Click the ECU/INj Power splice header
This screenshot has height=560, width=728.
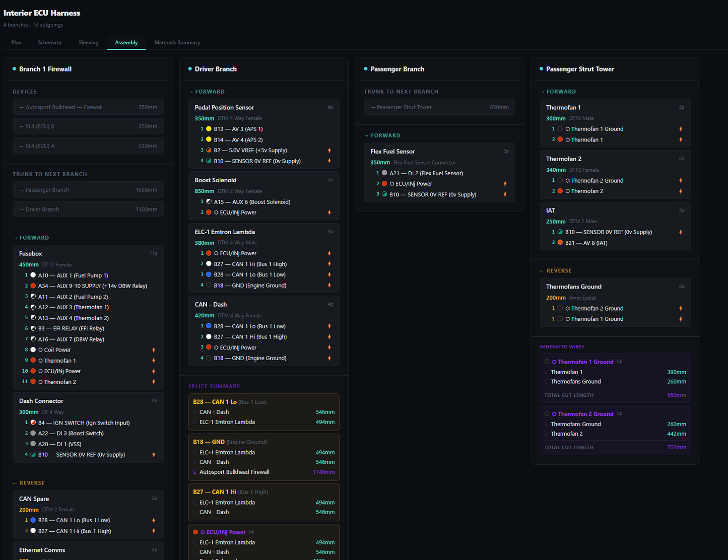point(223,532)
